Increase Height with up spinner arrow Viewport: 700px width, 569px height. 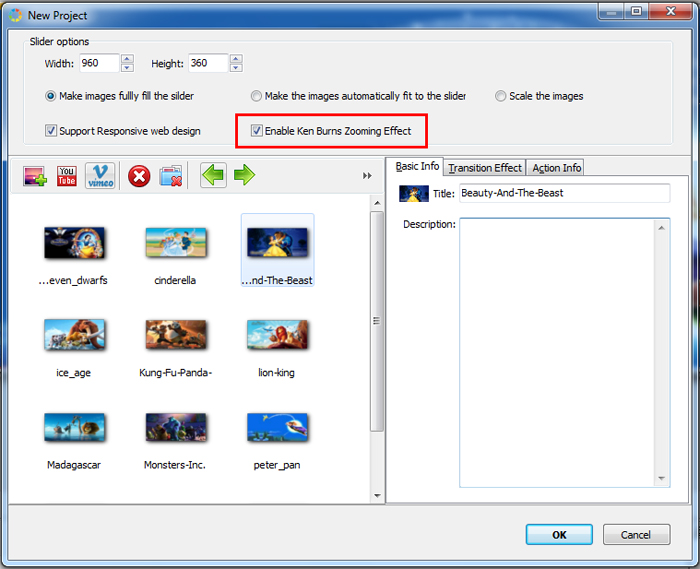[x=236, y=58]
